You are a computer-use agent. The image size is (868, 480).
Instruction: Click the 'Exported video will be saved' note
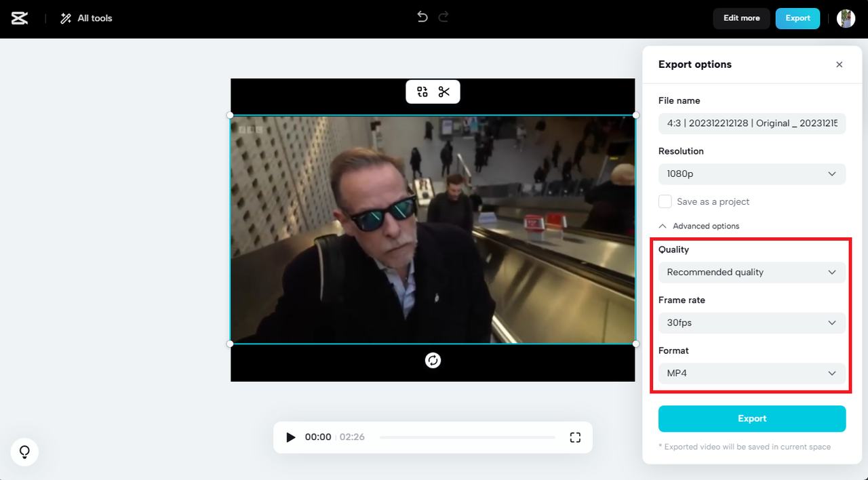tap(745, 447)
